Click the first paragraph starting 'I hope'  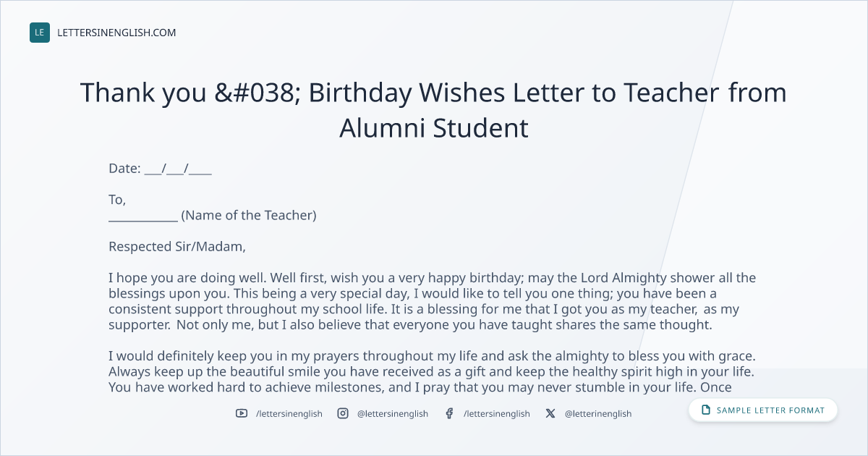[x=432, y=301]
